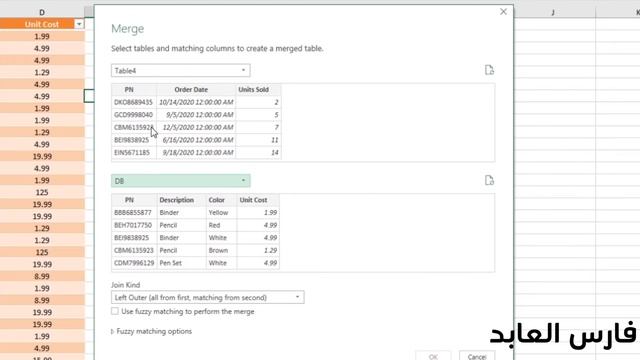
Task: Click date 6/16/2020 12:00:00 AM
Action: (196, 140)
